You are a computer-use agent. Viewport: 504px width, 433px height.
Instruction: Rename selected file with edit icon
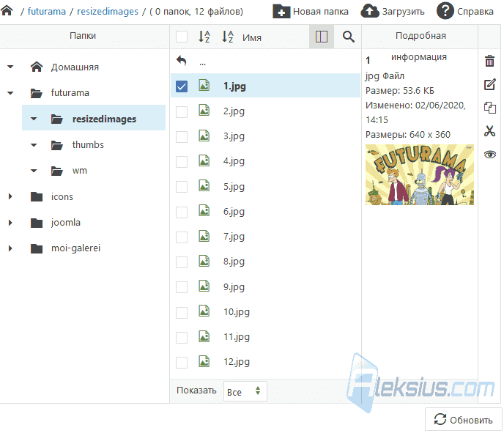[490, 84]
